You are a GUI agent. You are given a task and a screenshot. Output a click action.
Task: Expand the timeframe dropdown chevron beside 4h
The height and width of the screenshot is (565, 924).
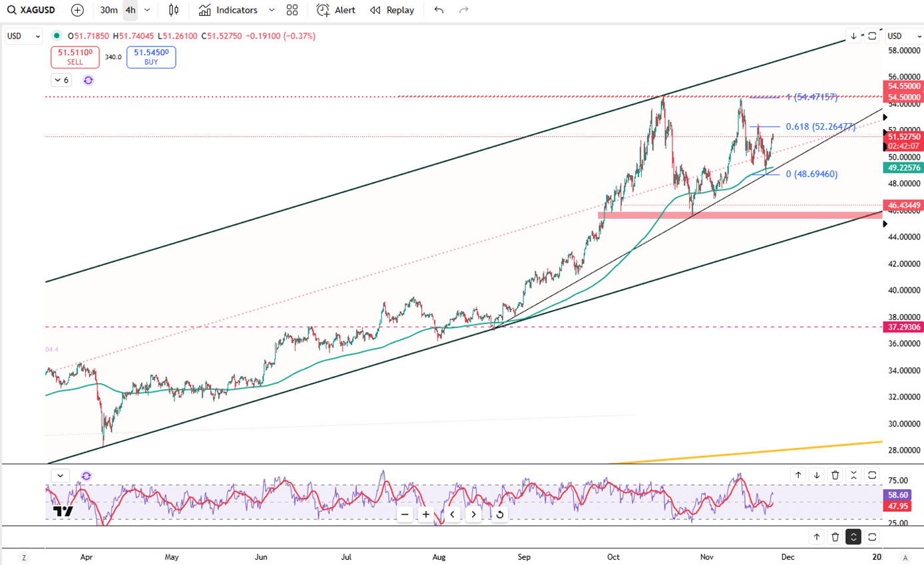click(x=147, y=10)
